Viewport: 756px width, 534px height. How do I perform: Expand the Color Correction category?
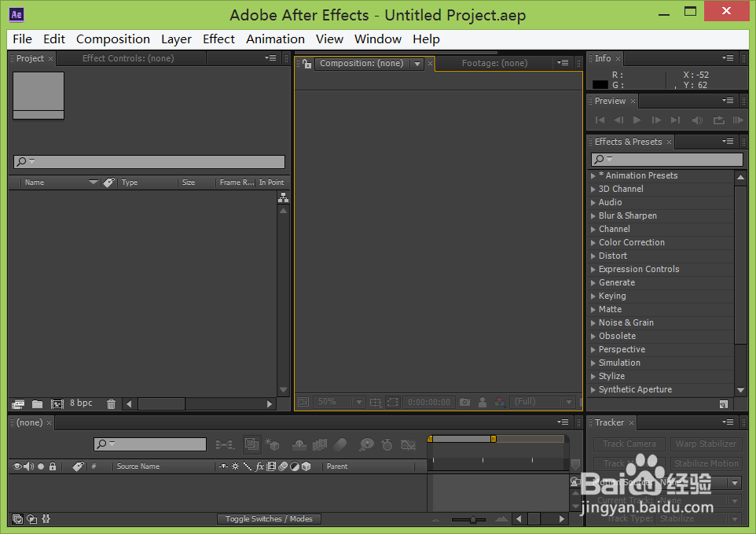tap(593, 243)
